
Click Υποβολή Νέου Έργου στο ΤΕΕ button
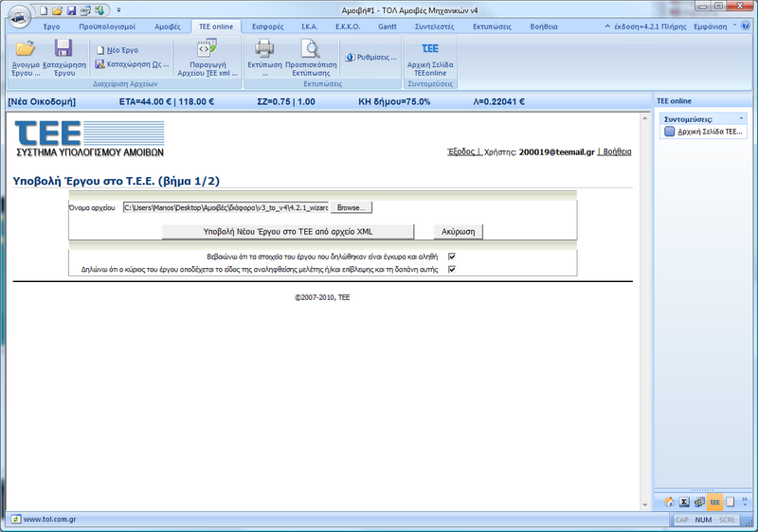click(x=288, y=231)
